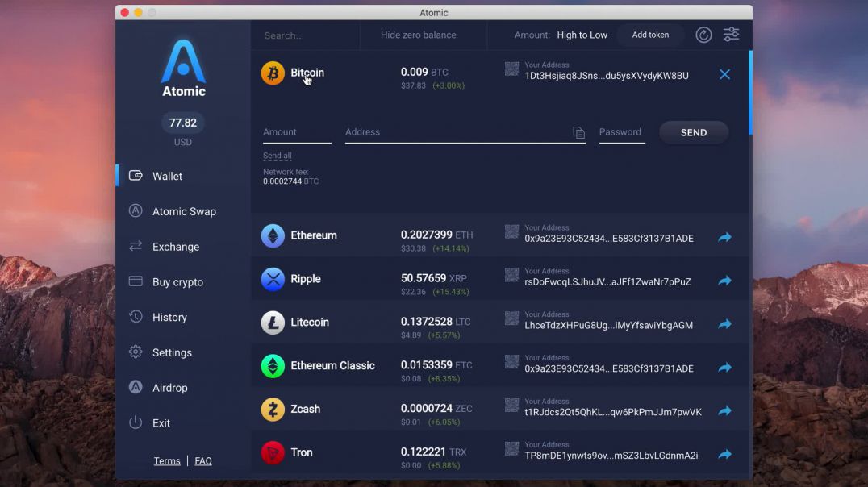868x487 pixels.
Task: Click the Ethereum Classic coin icon
Action: click(x=273, y=366)
